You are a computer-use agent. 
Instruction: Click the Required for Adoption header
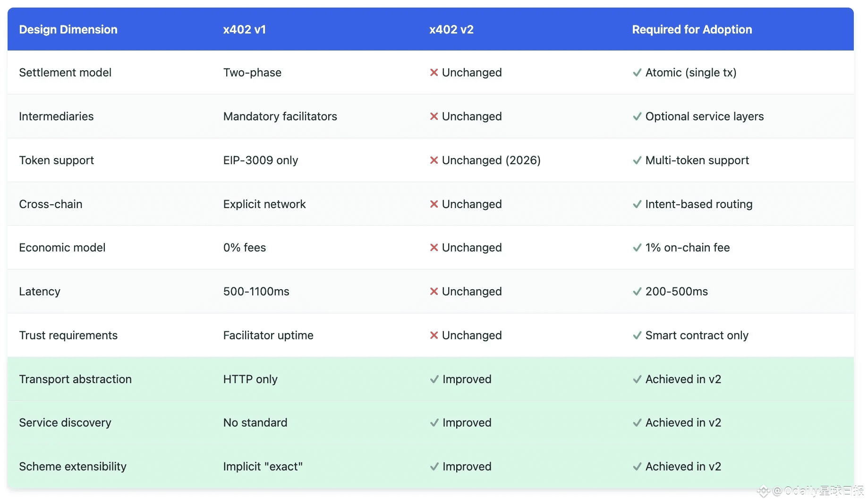692,30
